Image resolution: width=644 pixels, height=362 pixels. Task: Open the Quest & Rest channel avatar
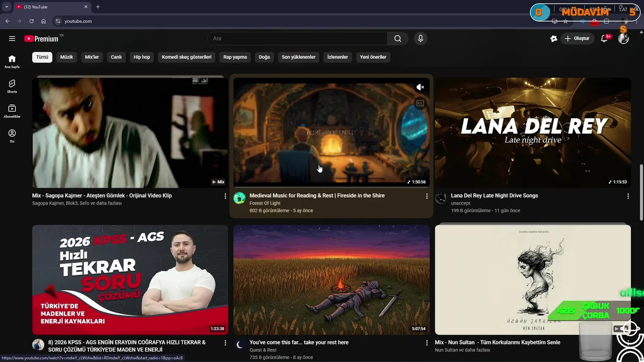[x=239, y=345]
